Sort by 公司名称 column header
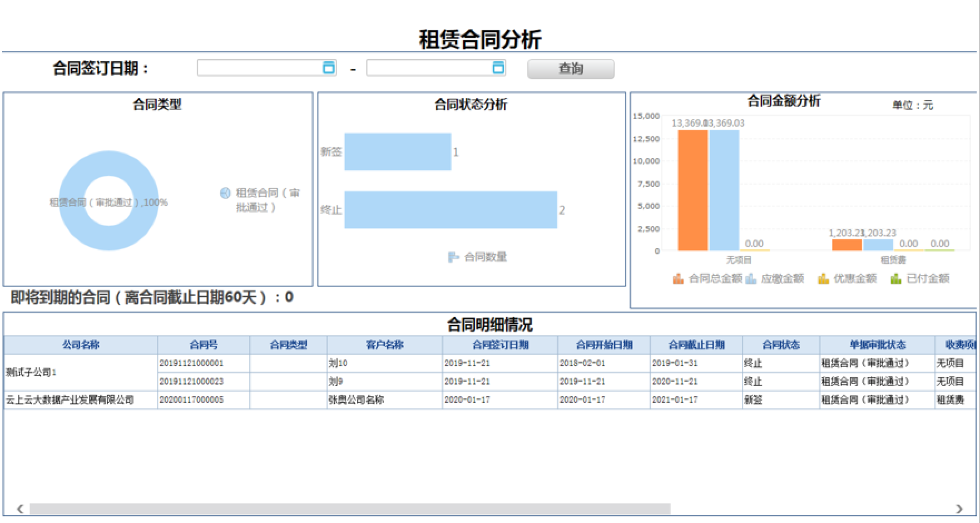The width and height of the screenshot is (980, 523). [x=81, y=345]
